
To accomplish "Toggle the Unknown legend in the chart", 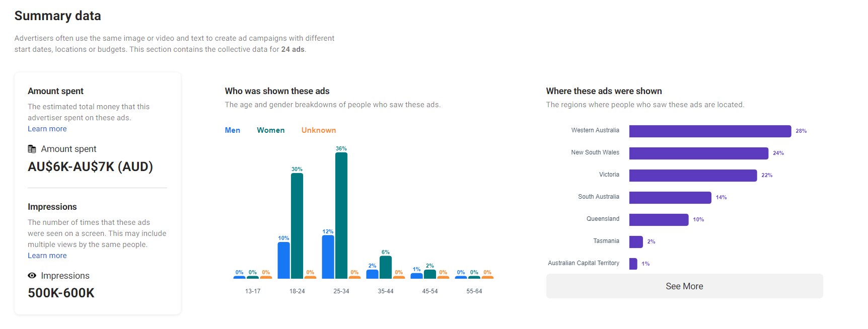I will (x=318, y=130).
